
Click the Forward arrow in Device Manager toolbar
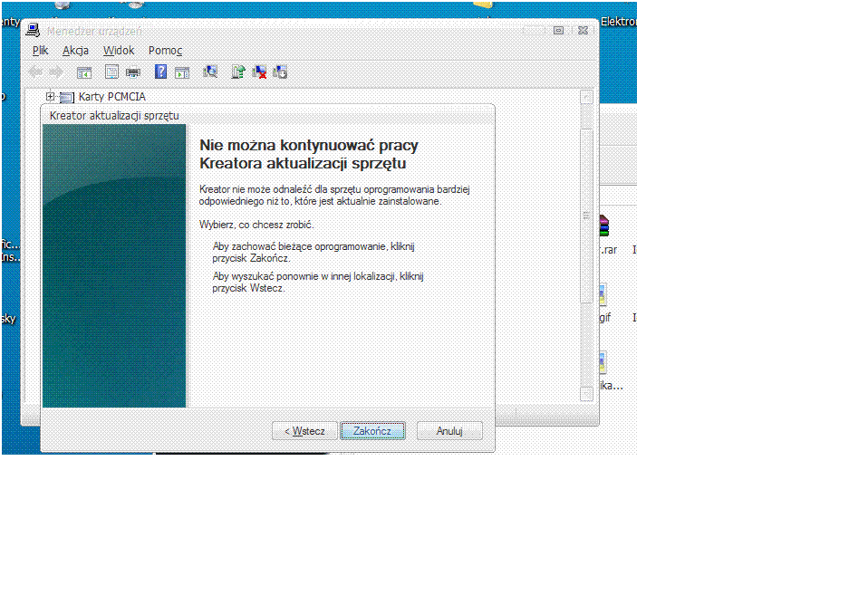click(x=56, y=72)
